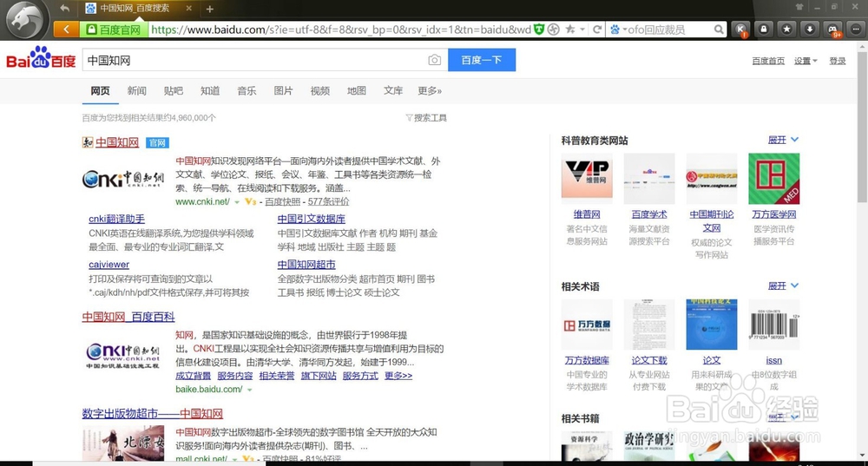Image resolution: width=868 pixels, height=466 pixels.
Task: Close the 中国知网_百度搜索 tab
Action: 188,9
